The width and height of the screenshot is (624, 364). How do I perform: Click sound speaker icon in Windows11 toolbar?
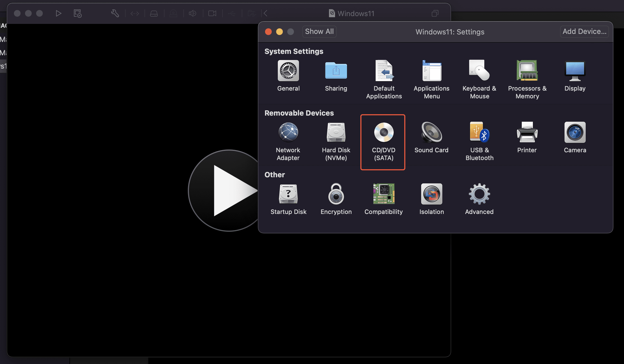coord(193,13)
